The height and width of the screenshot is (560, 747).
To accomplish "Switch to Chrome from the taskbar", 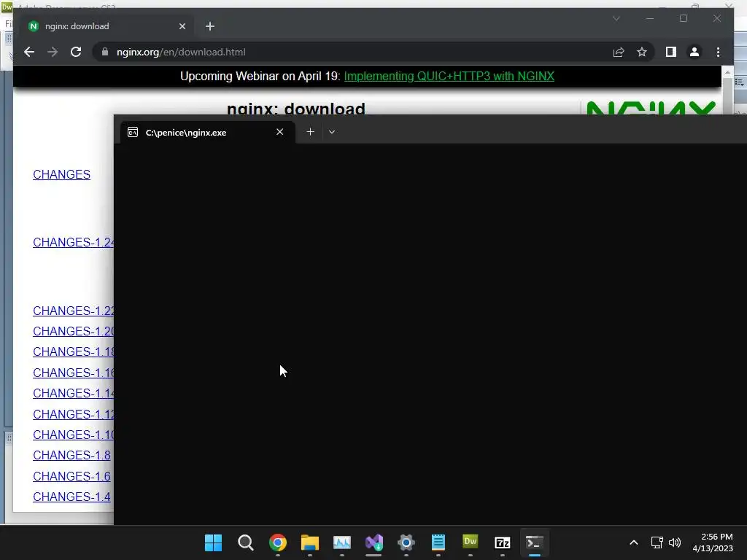I will click(x=278, y=542).
